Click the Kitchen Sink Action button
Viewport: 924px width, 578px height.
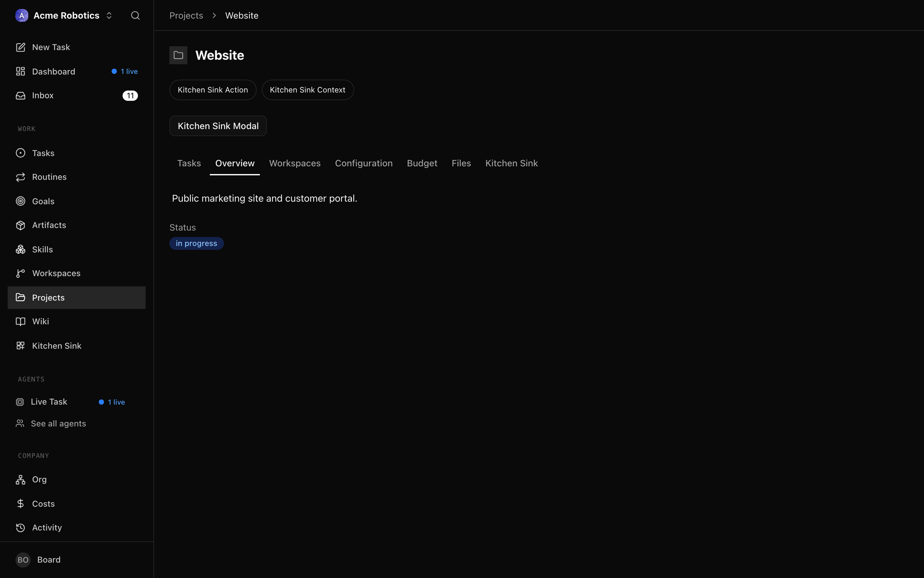pos(213,90)
